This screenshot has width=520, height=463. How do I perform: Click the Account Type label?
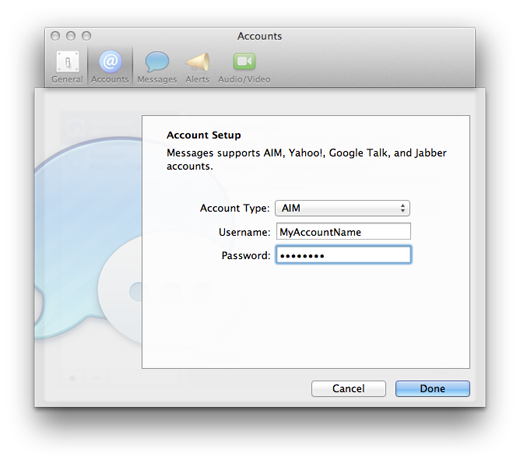235,208
